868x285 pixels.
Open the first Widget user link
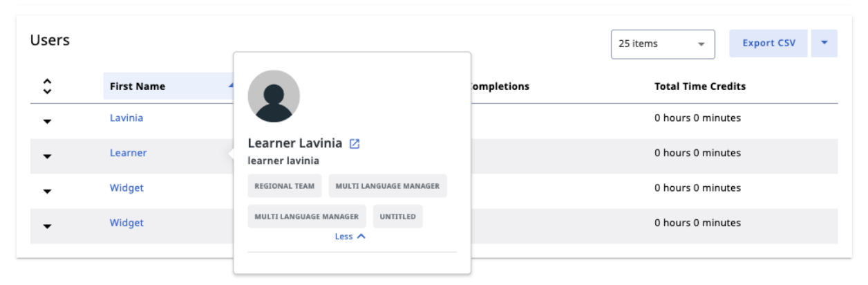[126, 187]
